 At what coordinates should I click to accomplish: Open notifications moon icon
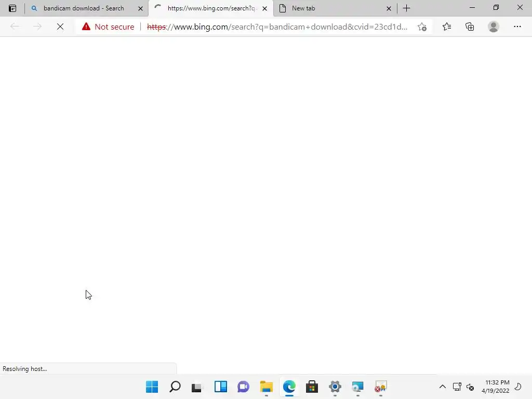[x=518, y=387]
